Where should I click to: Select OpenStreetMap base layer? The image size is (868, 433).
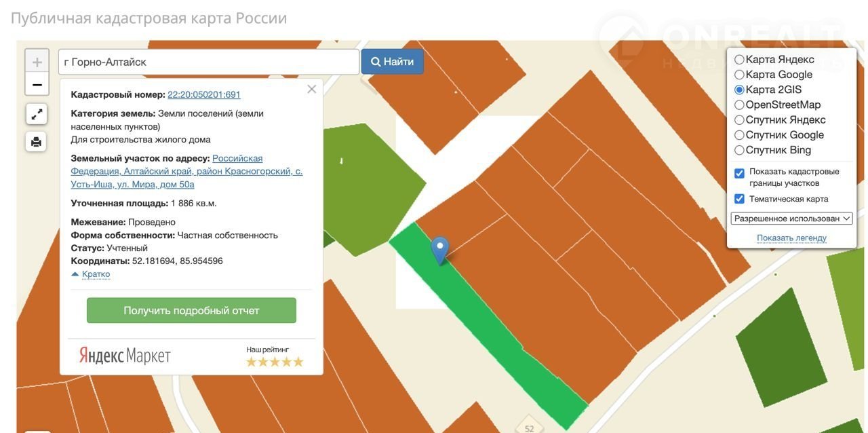739,105
